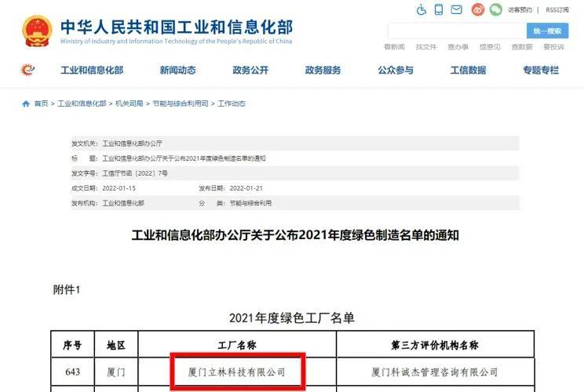The height and width of the screenshot is (392, 584).
Task: Open the 公众参与 navigation menu
Action: click(396, 70)
